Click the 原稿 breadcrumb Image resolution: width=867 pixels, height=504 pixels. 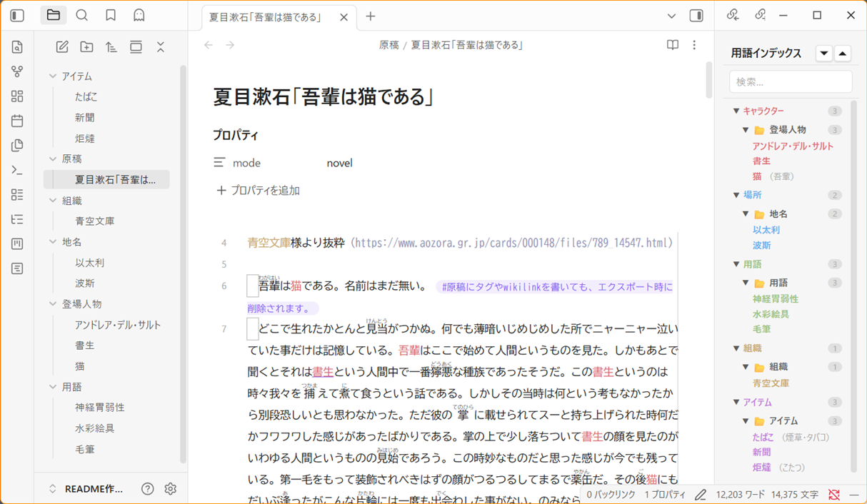coord(389,45)
